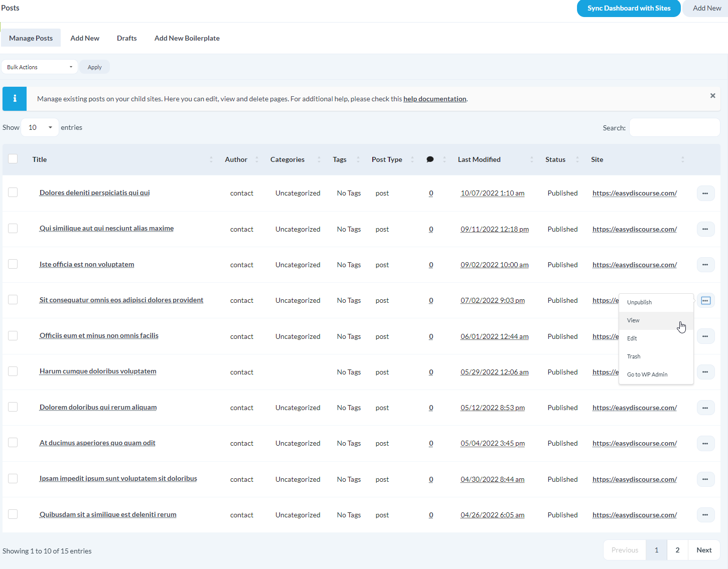Sort the table by Title column
Image resolution: width=728 pixels, height=569 pixels.
[x=40, y=159]
